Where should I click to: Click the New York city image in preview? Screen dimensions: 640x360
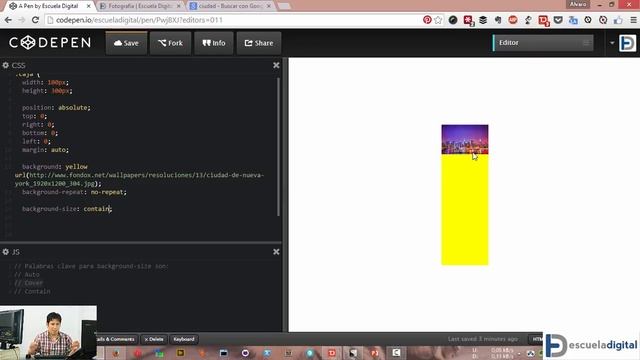465,139
